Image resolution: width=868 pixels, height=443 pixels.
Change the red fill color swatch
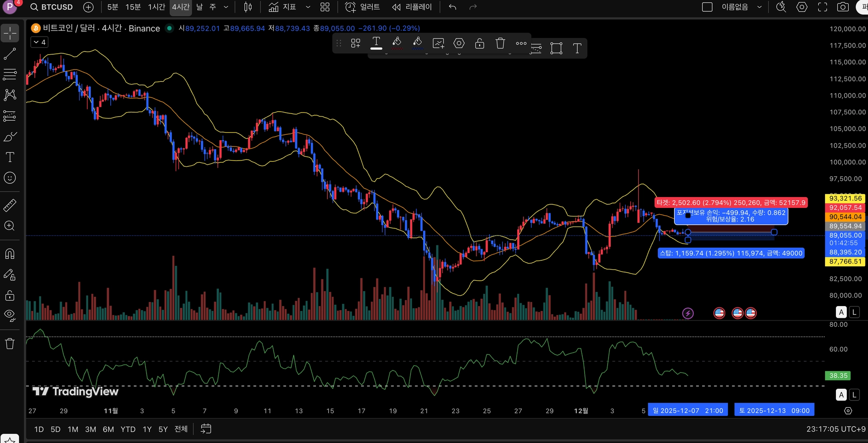pos(397,43)
